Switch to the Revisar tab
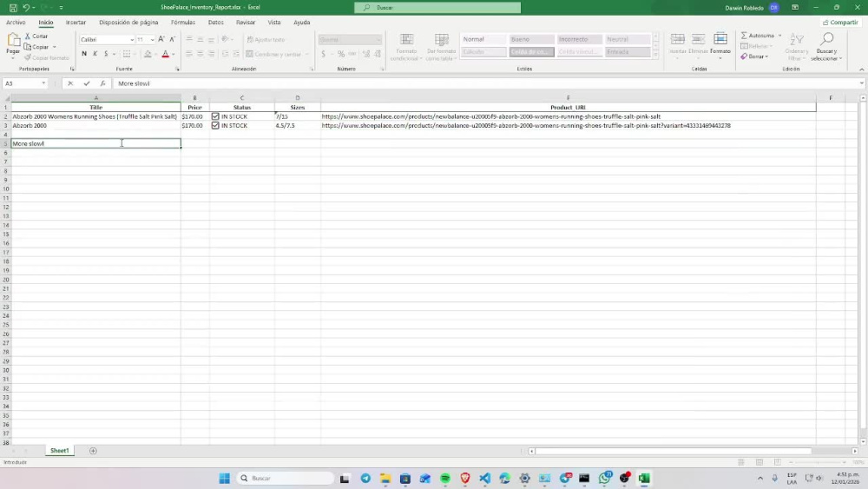 [246, 23]
